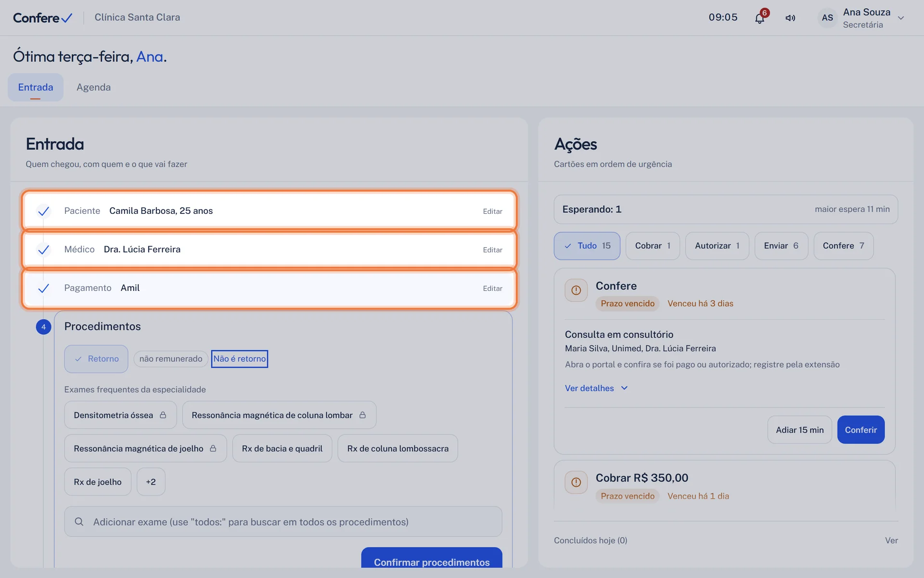Filter actions by Autorizar
Screen dimensions: 924x578
coord(717,246)
